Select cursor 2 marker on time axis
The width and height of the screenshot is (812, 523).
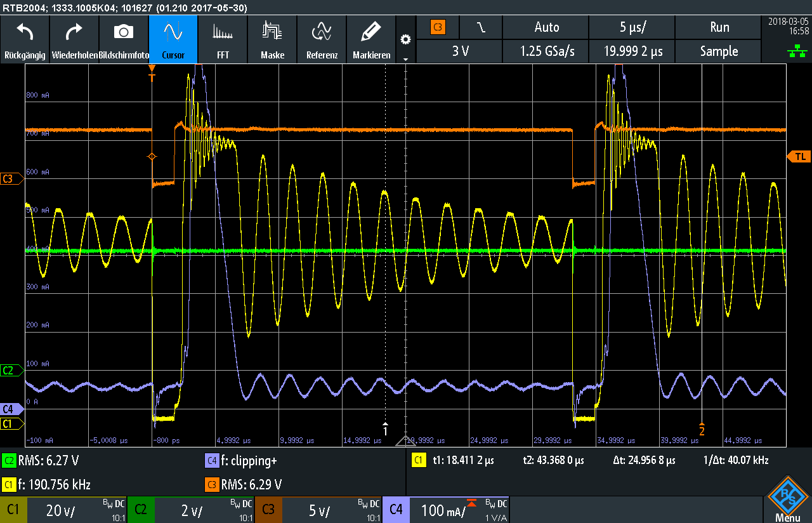702,428
